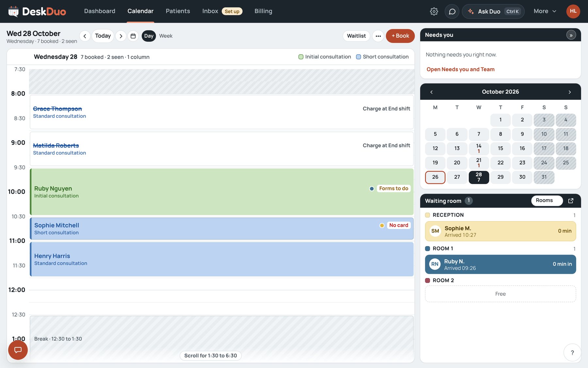588x368 pixels.
Task: Click the + Book button
Action: [x=400, y=36]
